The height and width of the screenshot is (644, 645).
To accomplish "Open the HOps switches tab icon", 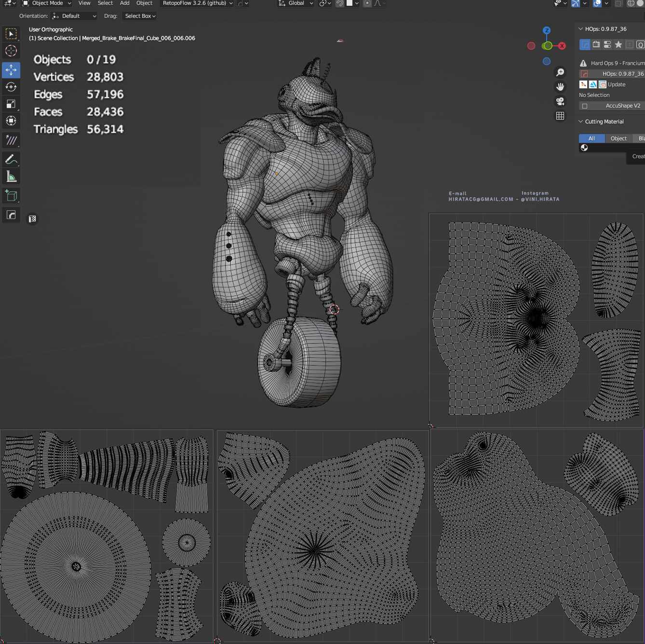I will tap(607, 44).
